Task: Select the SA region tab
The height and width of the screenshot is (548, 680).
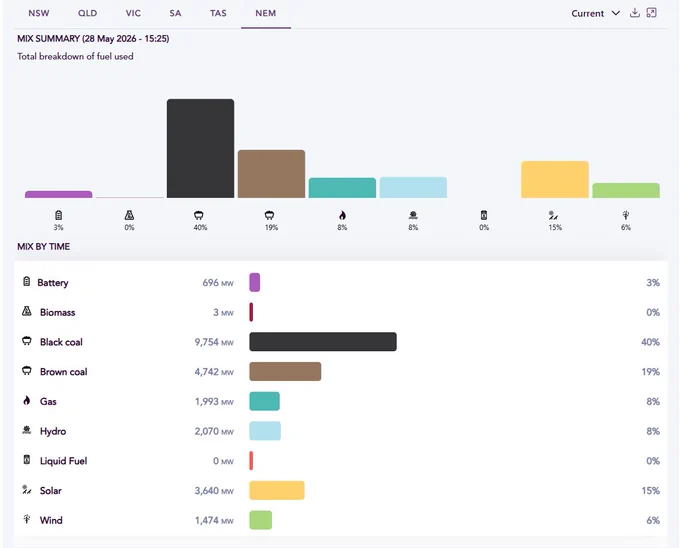Action: coord(175,13)
